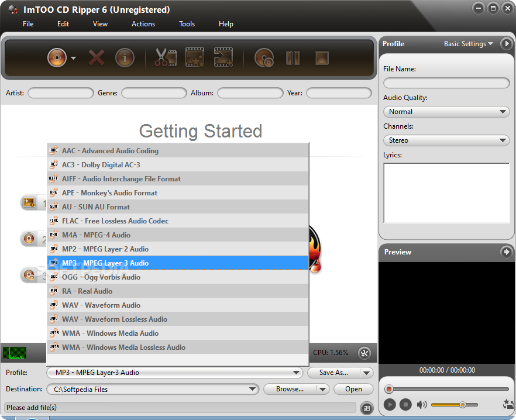516x420 pixels.
Task: Adjust the orange volume slider
Action: tap(455, 405)
